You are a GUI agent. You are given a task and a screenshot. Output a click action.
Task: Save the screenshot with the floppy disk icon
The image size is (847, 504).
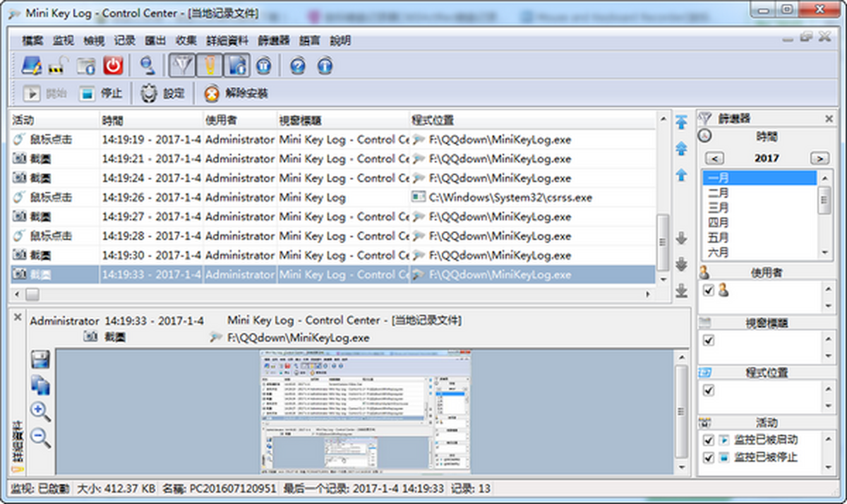[x=40, y=360]
